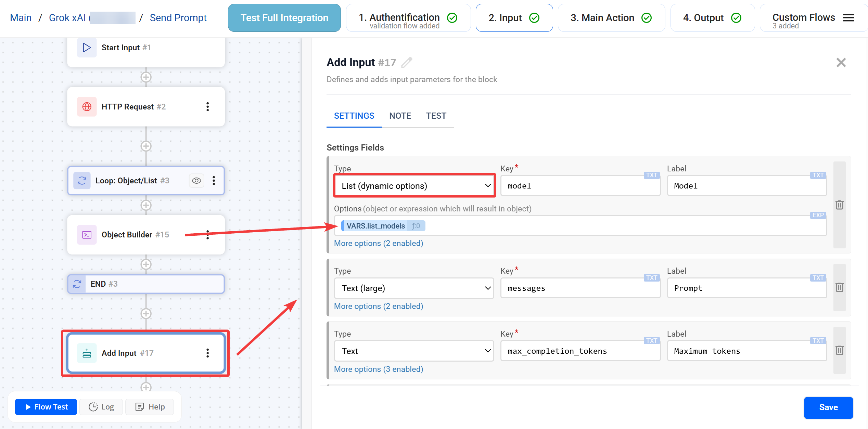Click the Save button
Screen dimensions: 868x429
point(828,407)
